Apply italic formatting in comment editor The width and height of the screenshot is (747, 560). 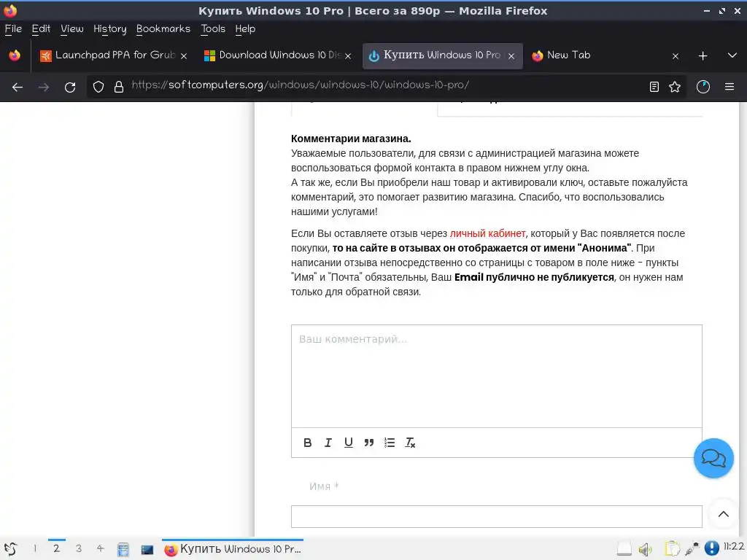(x=328, y=443)
